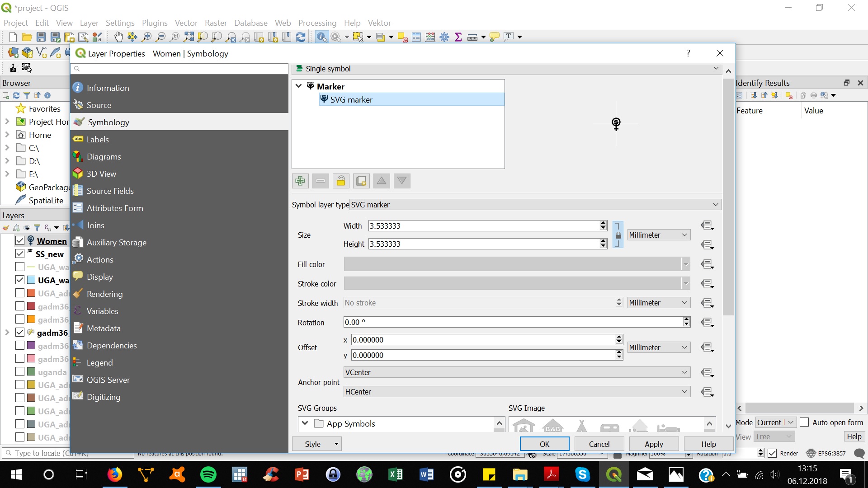Click OK to confirm layer properties
The width and height of the screenshot is (868, 488).
click(x=544, y=444)
